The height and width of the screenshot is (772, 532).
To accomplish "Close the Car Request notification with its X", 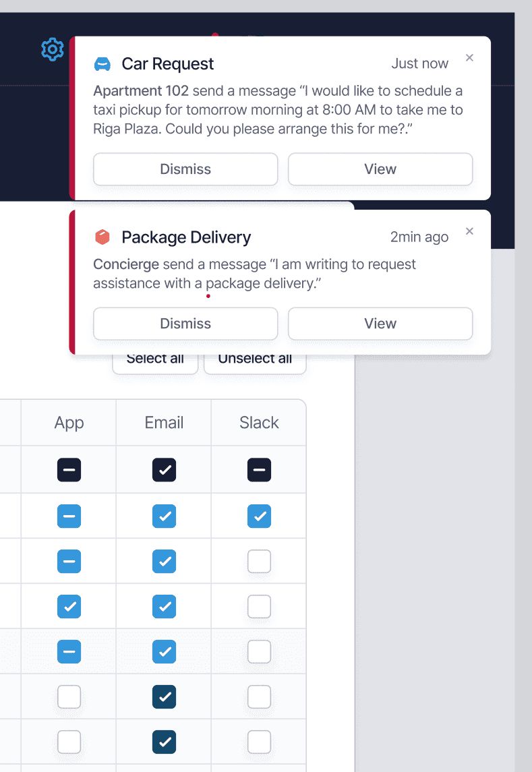I will click(469, 57).
